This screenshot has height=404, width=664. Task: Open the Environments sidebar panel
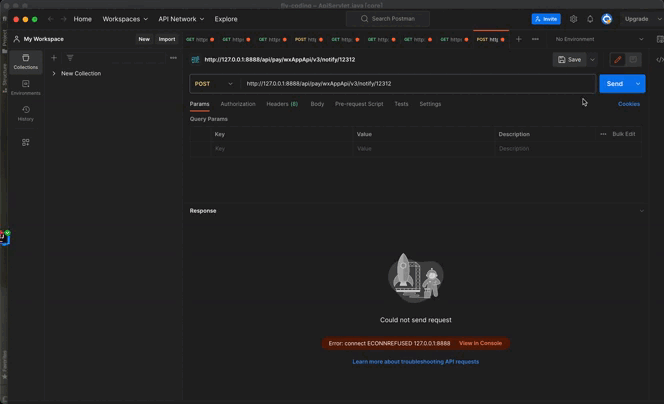(x=25, y=87)
